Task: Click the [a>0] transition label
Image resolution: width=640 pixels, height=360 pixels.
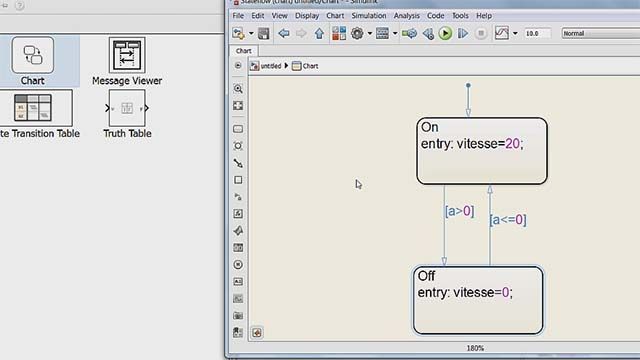Action: (460, 211)
